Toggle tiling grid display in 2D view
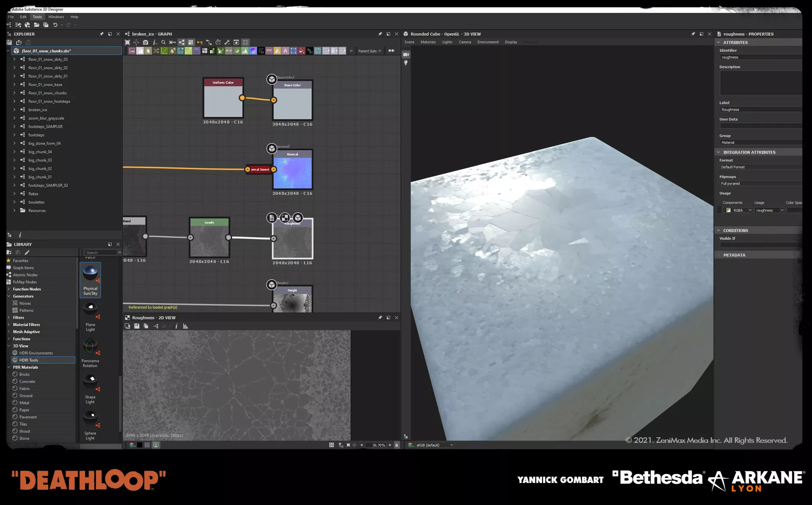The height and width of the screenshot is (505, 812). 332,445
